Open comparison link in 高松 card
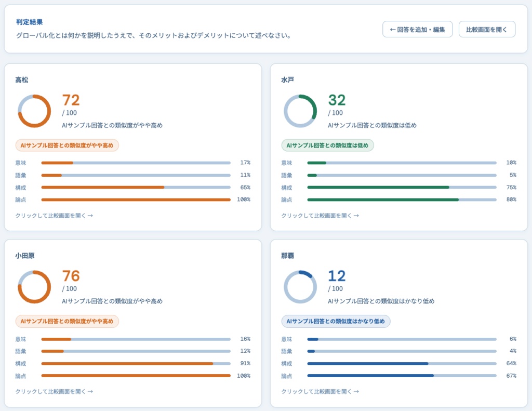The width and height of the screenshot is (532, 411). [54, 216]
